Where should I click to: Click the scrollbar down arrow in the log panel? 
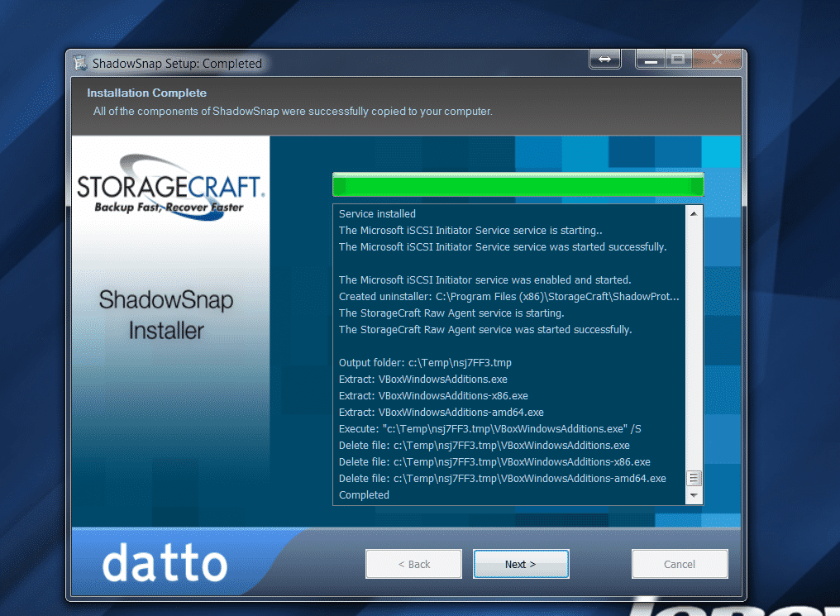pos(693,496)
